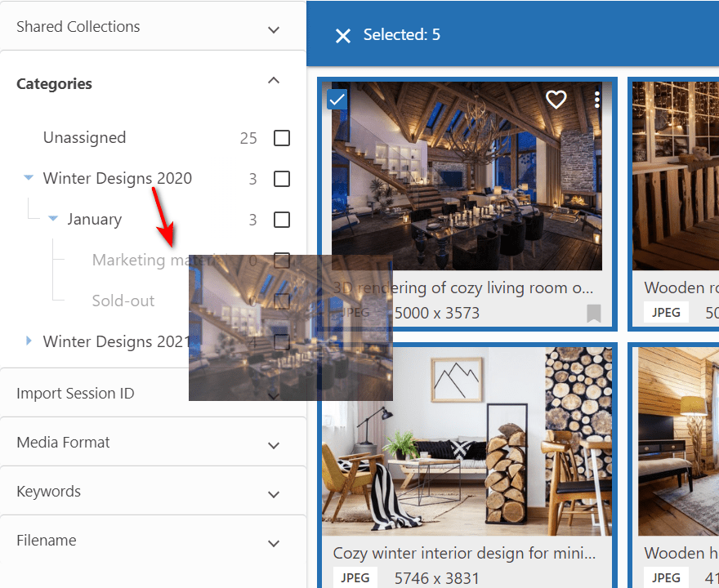Enable the January category checkbox
This screenshot has height=588, width=719.
click(282, 220)
